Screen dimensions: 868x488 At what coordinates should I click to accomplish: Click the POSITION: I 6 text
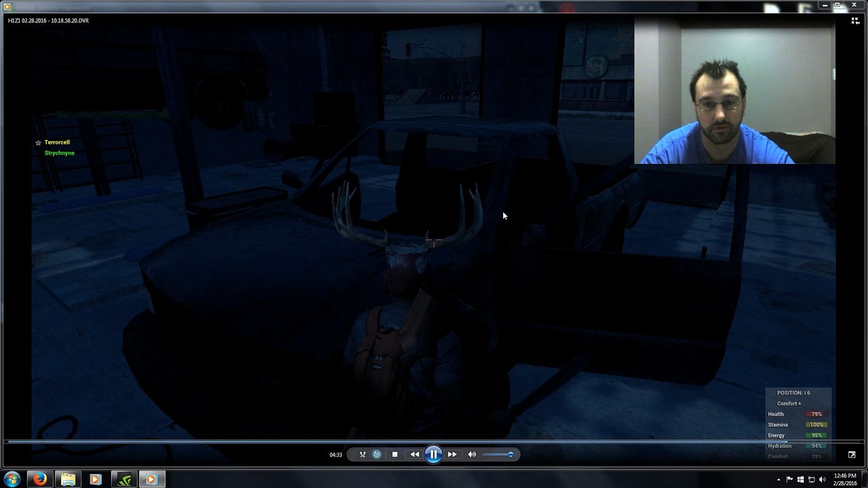coord(793,393)
